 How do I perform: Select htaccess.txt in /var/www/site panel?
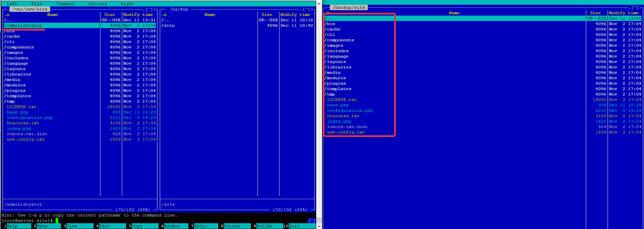tap(80, 123)
